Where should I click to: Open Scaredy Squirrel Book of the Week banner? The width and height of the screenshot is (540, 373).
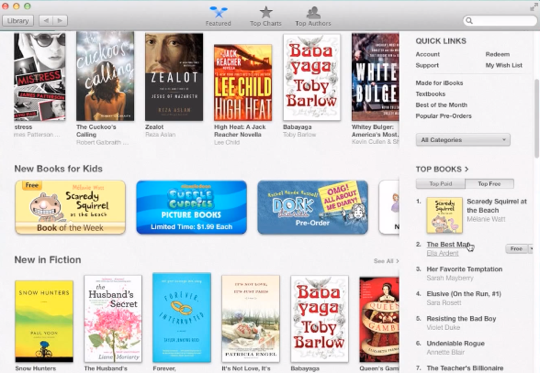tap(70, 207)
